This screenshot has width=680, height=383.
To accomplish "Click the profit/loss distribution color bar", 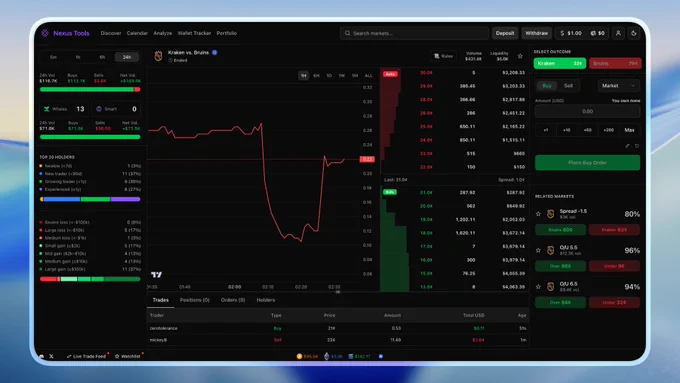I will [90, 279].
